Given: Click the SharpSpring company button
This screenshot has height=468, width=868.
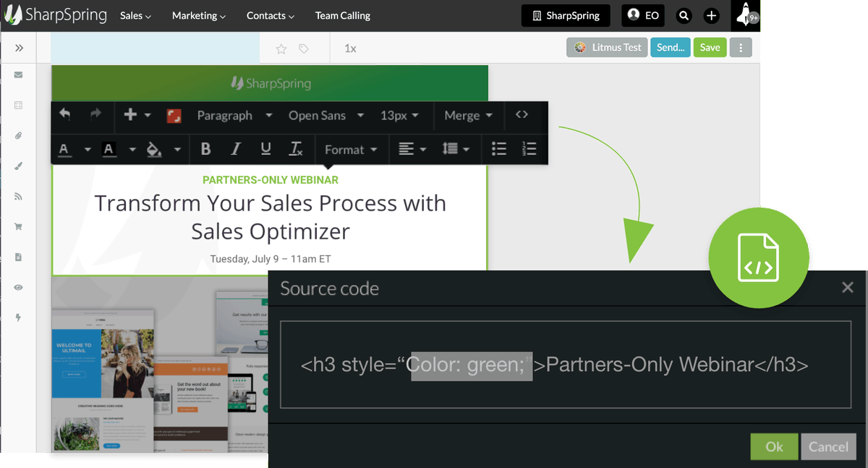Looking at the screenshot, I should [566, 15].
